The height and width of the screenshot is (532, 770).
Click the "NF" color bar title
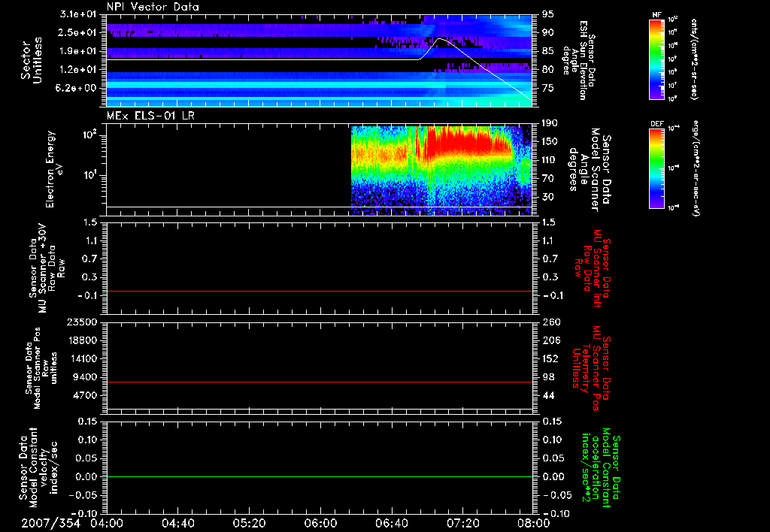(x=656, y=15)
